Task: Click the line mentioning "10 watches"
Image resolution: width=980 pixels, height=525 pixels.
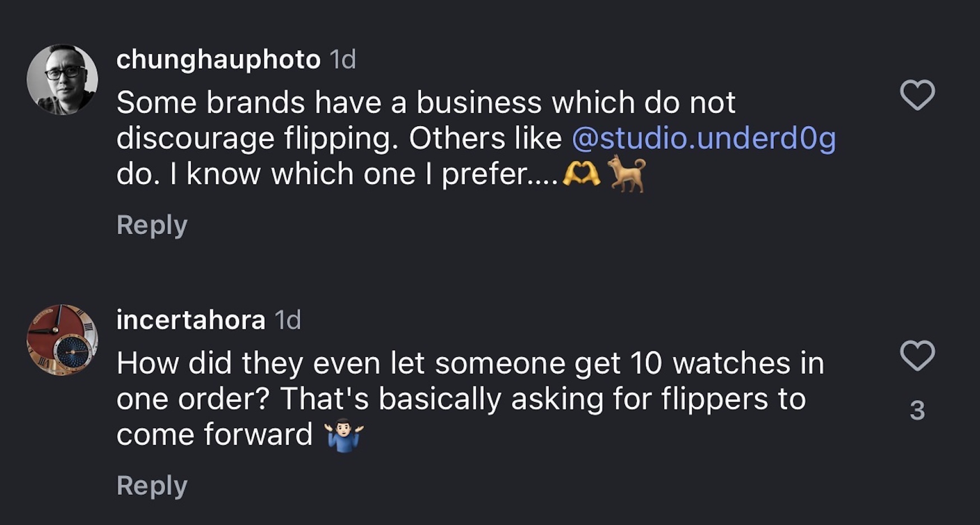Action: pos(469,363)
